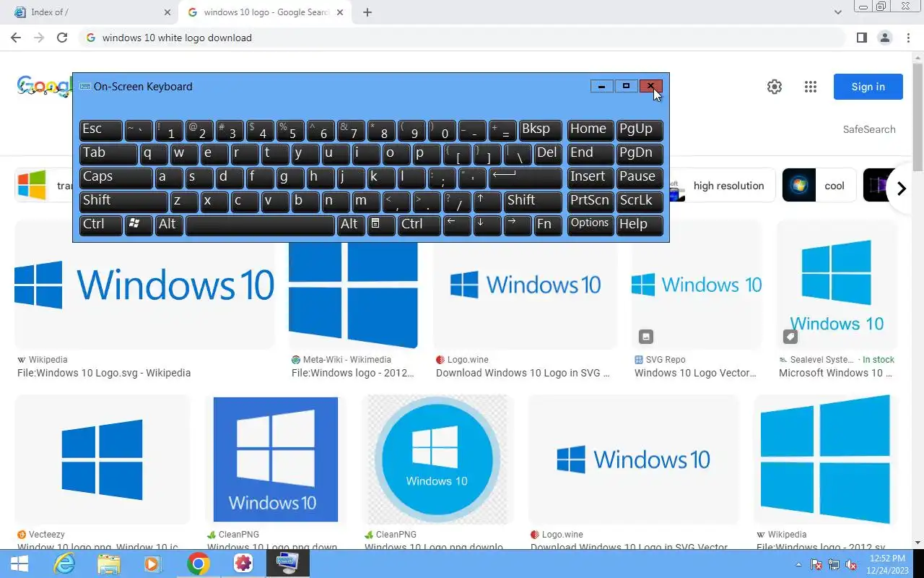Click the Bksp key on keyboard
This screenshot has width=924, height=578.
(541, 129)
